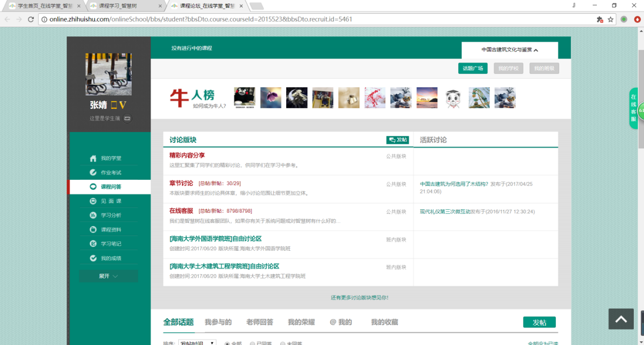This screenshot has width=644, height=345.
Task: Click the browser forward arrow
Action: pos(19,19)
